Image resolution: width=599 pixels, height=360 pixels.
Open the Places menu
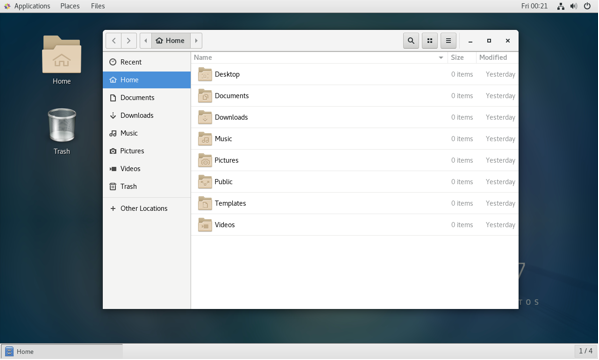70,6
